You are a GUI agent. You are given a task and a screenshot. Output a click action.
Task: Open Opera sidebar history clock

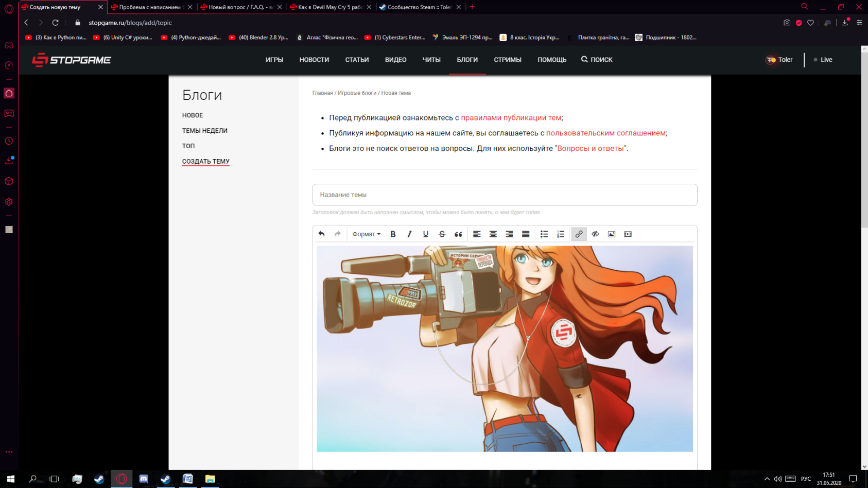point(9,141)
